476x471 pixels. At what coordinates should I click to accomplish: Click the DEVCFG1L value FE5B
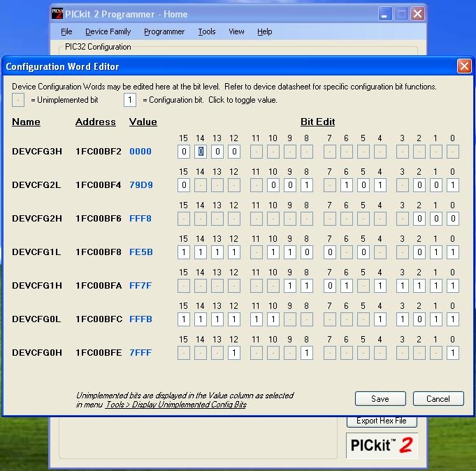141,252
